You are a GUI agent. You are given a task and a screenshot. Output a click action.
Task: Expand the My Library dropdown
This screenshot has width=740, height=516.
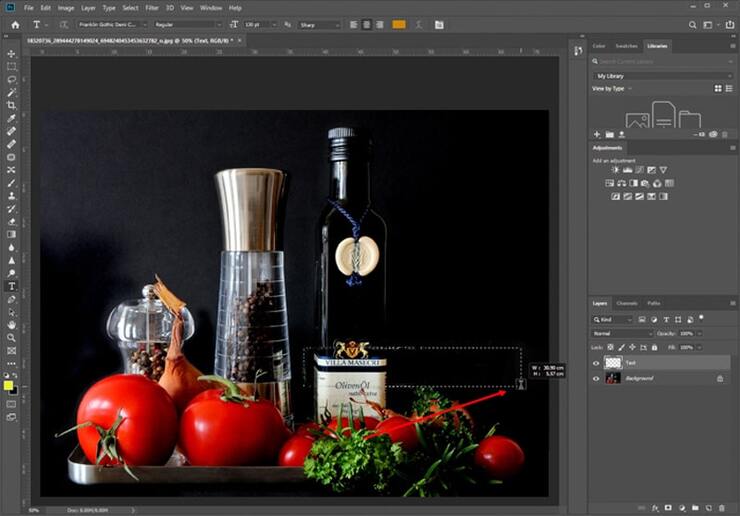click(661, 76)
